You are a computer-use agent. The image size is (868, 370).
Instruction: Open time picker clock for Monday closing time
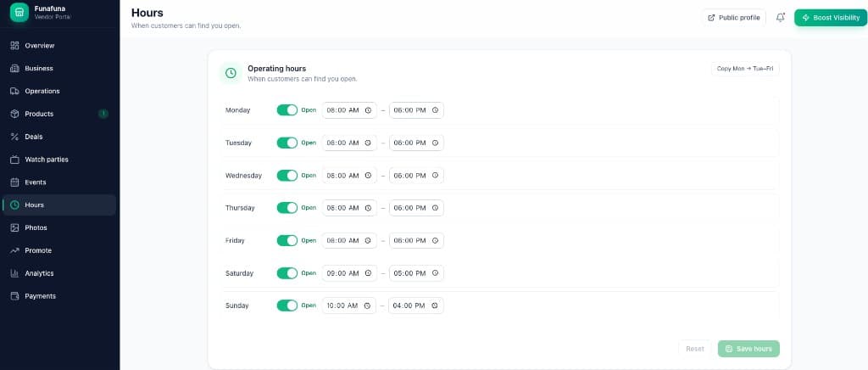tap(435, 110)
